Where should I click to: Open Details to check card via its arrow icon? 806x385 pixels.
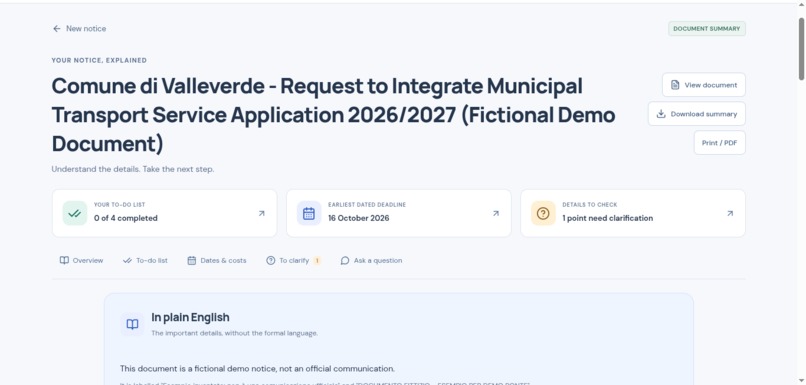(x=730, y=213)
